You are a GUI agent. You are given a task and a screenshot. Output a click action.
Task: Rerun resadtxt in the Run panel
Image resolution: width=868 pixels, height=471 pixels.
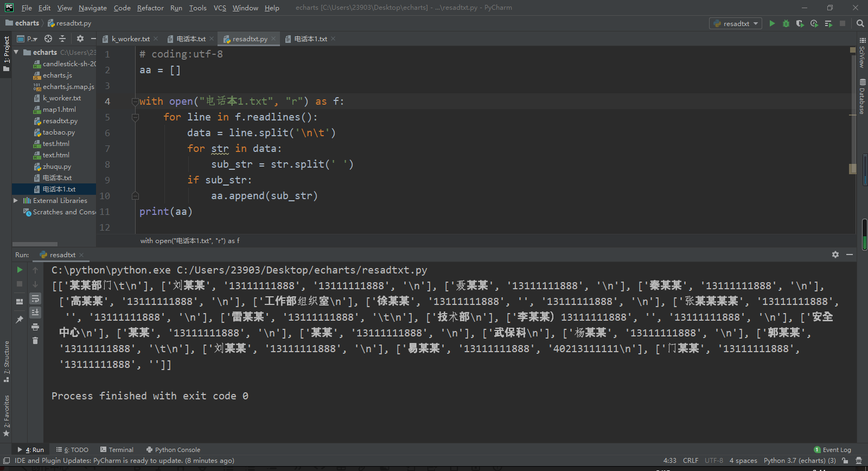tap(20, 270)
